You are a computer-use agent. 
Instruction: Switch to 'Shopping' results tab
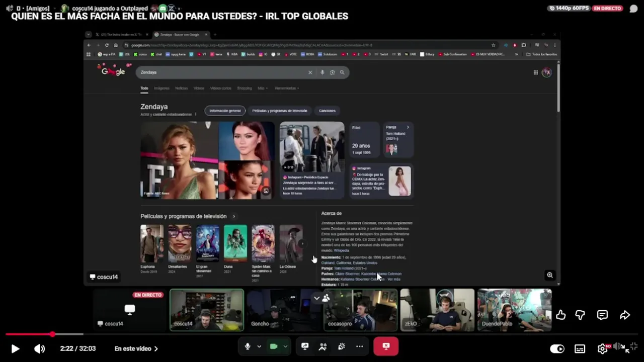(244, 88)
